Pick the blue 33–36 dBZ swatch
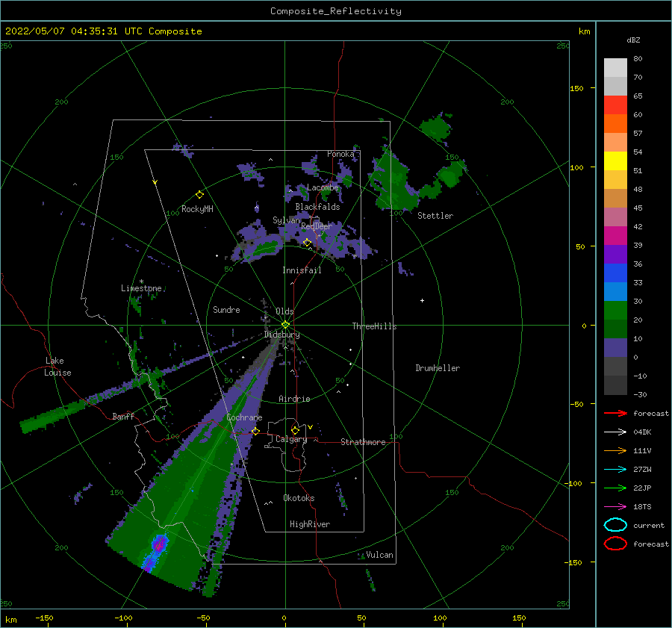 615,273
